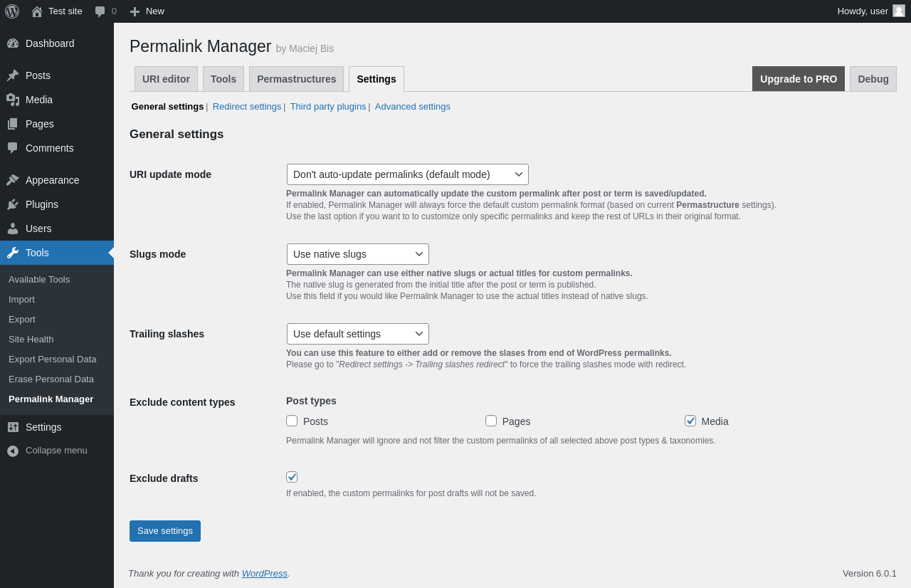Click the user avatar icon

[899, 11]
